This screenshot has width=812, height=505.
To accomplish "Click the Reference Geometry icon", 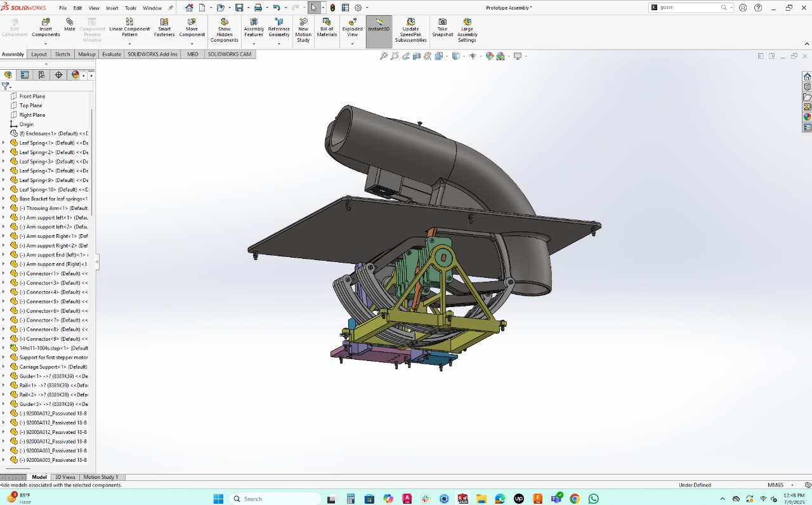I will tap(278, 28).
